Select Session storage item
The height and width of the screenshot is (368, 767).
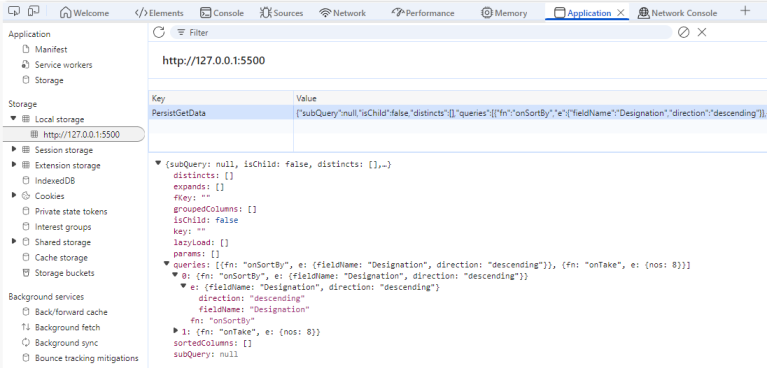(64, 150)
